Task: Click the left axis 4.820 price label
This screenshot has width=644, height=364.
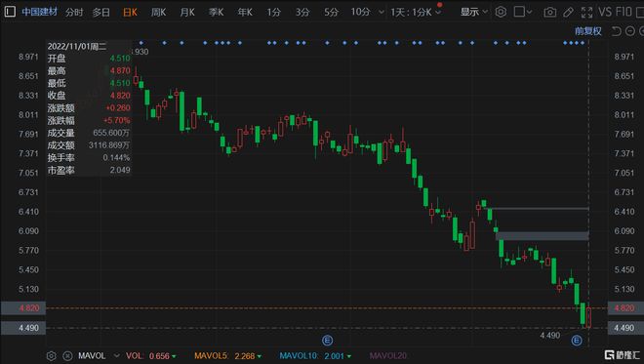Action: pyautogui.click(x=23, y=308)
